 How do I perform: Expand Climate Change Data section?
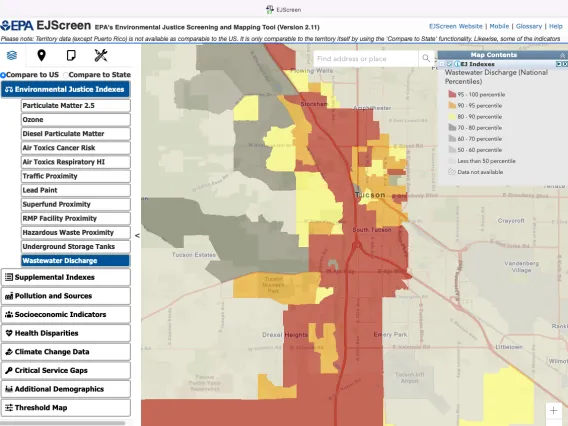pyautogui.click(x=66, y=352)
